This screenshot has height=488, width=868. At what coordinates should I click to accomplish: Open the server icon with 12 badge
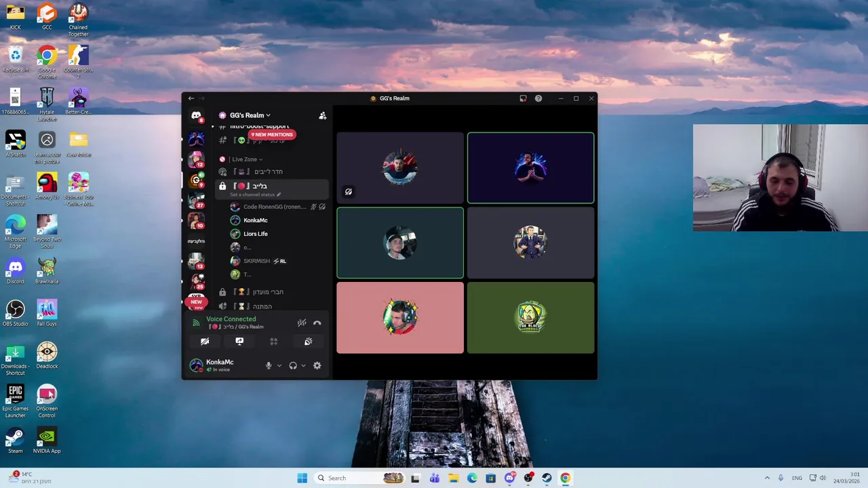click(x=196, y=160)
